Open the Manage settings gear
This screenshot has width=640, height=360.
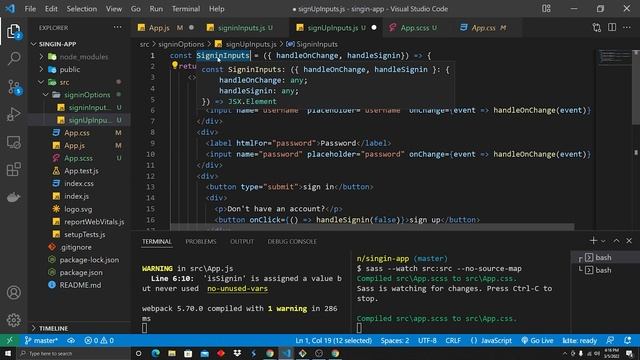coord(14,320)
